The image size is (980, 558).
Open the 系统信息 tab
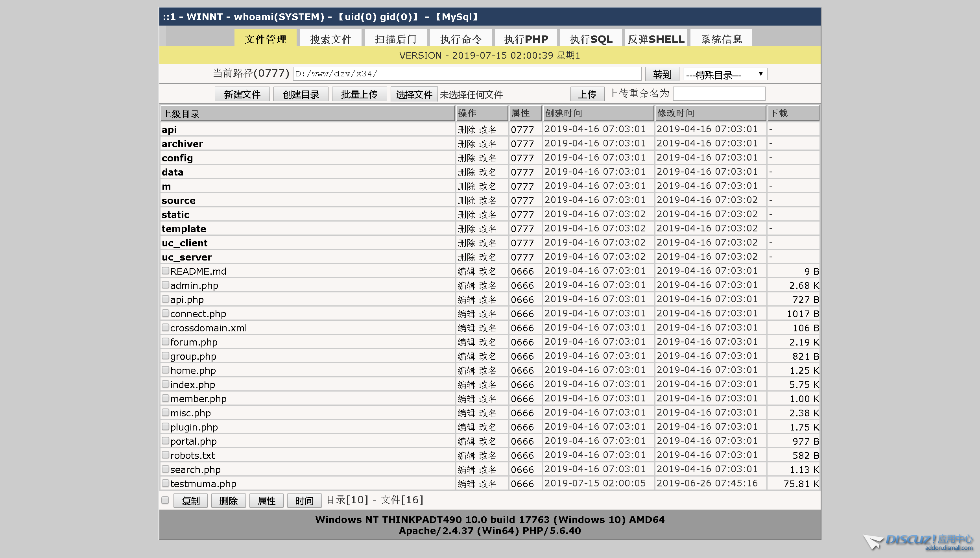click(x=721, y=39)
